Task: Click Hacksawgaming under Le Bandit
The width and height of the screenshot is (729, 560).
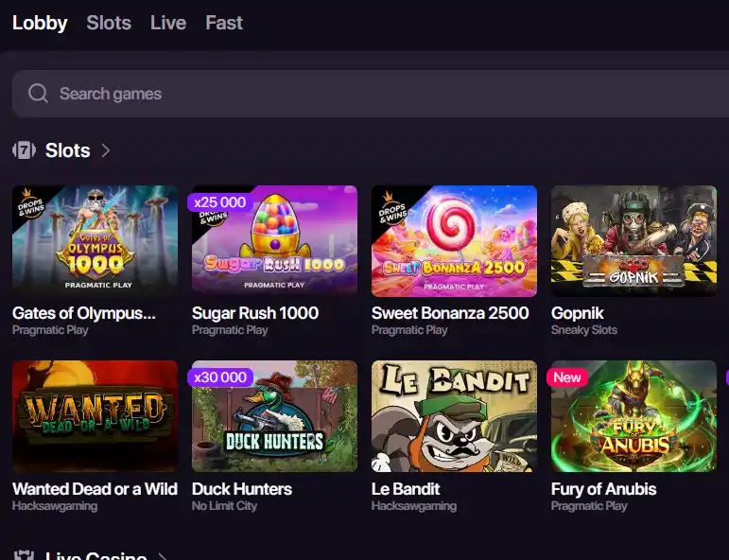Action: click(x=414, y=505)
